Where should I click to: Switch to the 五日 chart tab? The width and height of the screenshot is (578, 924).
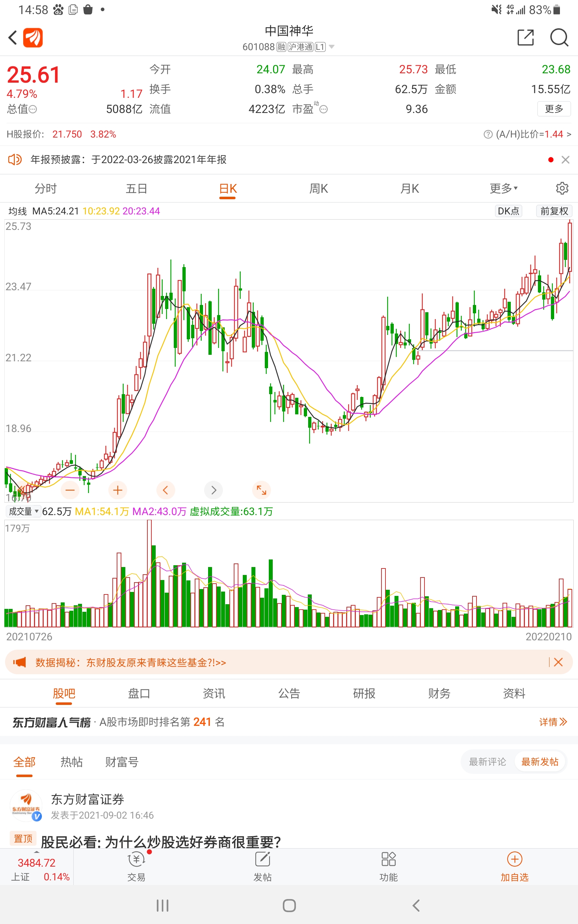pos(137,189)
